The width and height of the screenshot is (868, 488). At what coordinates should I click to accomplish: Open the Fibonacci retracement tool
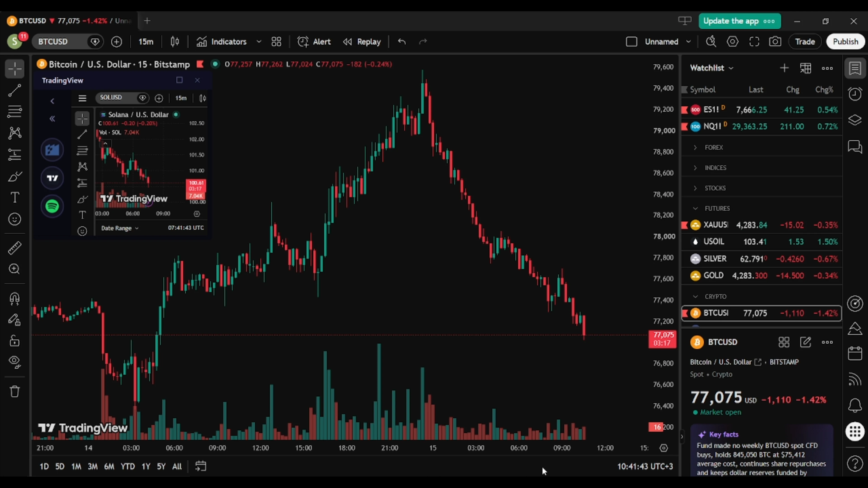tap(14, 111)
